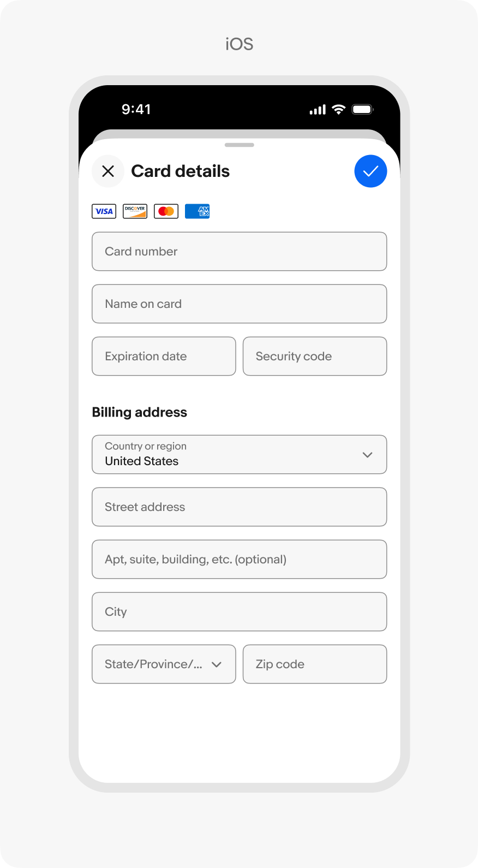Tap the Expiration date field

(164, 356)
